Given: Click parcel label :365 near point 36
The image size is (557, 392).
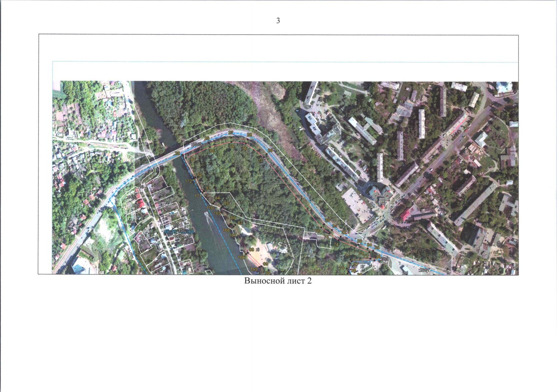Looking at the screenshot, I should click(x=385, y=259).
